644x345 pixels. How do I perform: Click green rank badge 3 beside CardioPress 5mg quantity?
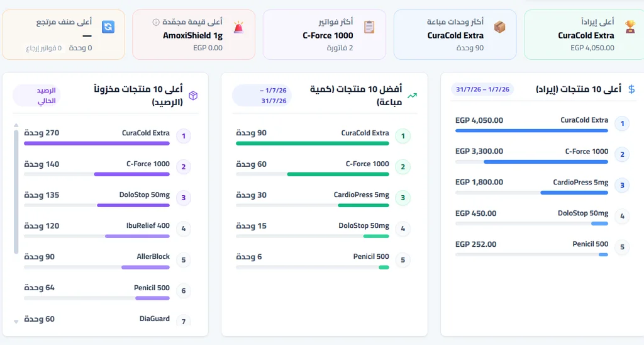402,198
